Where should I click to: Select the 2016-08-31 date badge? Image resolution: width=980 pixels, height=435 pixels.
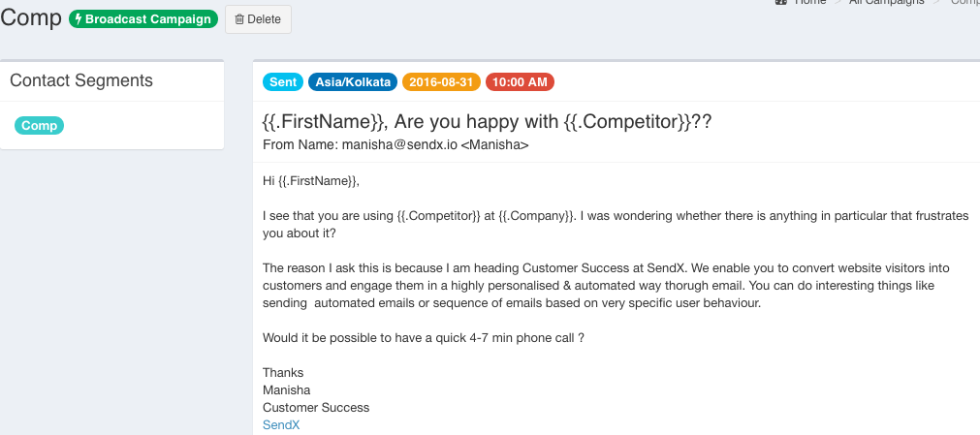pyautogui.click(x=441, y=82)
